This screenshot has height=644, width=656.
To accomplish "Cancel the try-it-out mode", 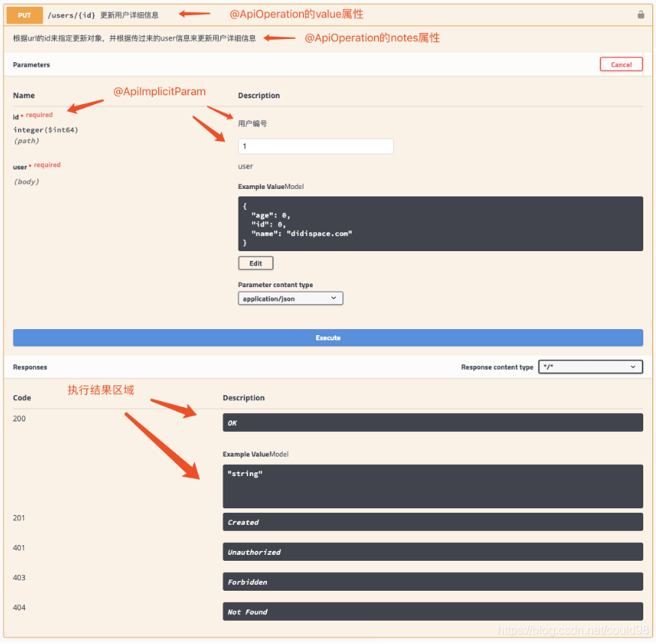I will (621, 64).
